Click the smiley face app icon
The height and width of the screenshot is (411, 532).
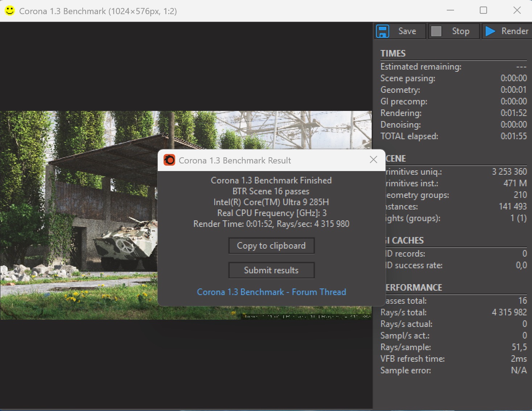(x=10, y=11)
